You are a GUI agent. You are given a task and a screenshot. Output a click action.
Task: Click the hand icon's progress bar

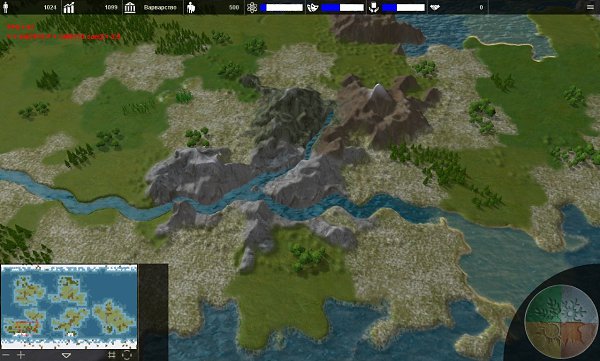(403, 7)
